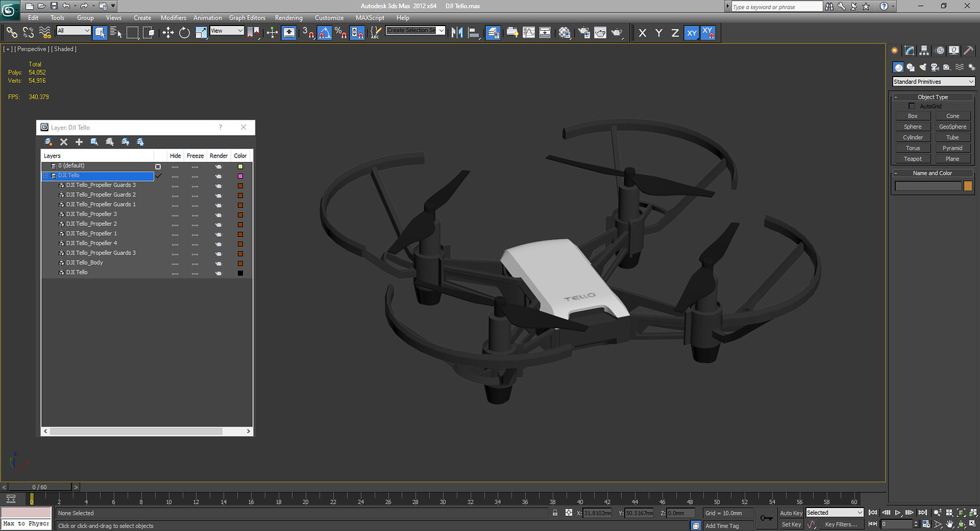980x531 pixels.
Task: Click the Teapot primitive button
Action: coord(913,159)
